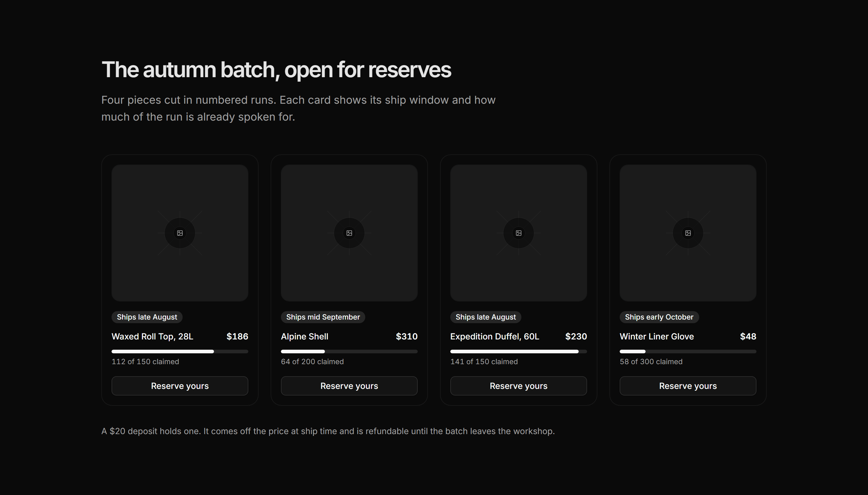Select the 'Winter Liner Glove' title

coord(657,336)
